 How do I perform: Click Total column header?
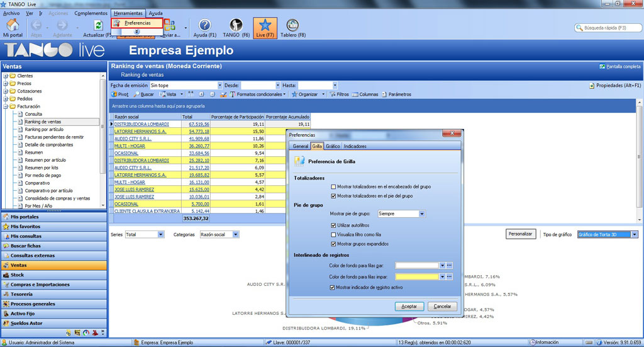pyautogui.click(x=196, y=117)
